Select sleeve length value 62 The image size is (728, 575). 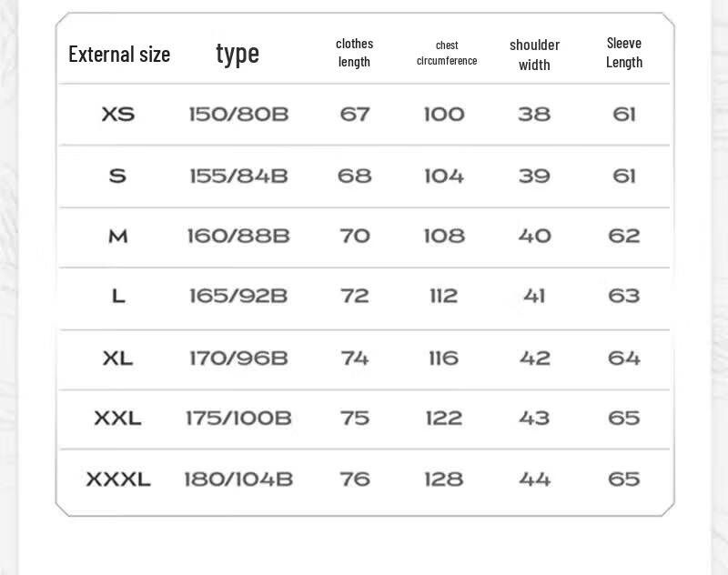pyautogui.click(x=624, y=237)
